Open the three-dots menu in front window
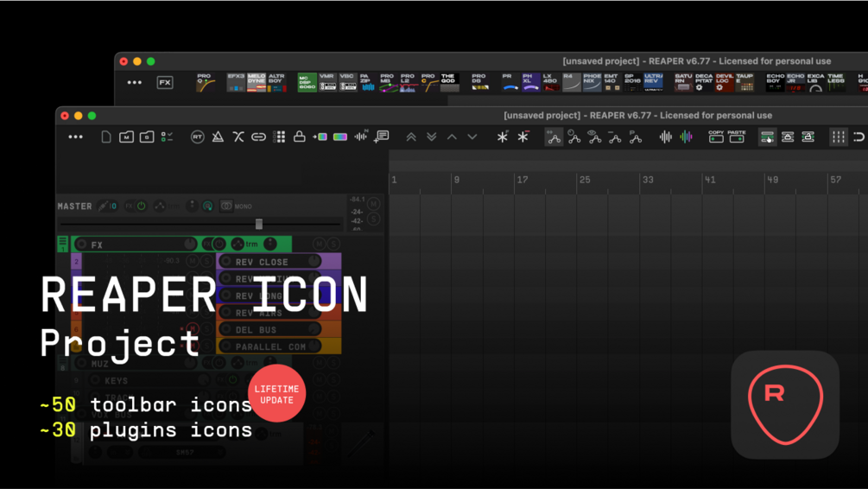Screen dimensions: 868x489 (x=75, y=137)
